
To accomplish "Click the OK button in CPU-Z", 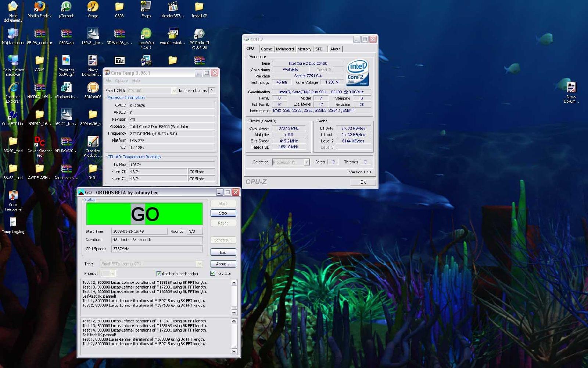I will (x=363, y=182).
